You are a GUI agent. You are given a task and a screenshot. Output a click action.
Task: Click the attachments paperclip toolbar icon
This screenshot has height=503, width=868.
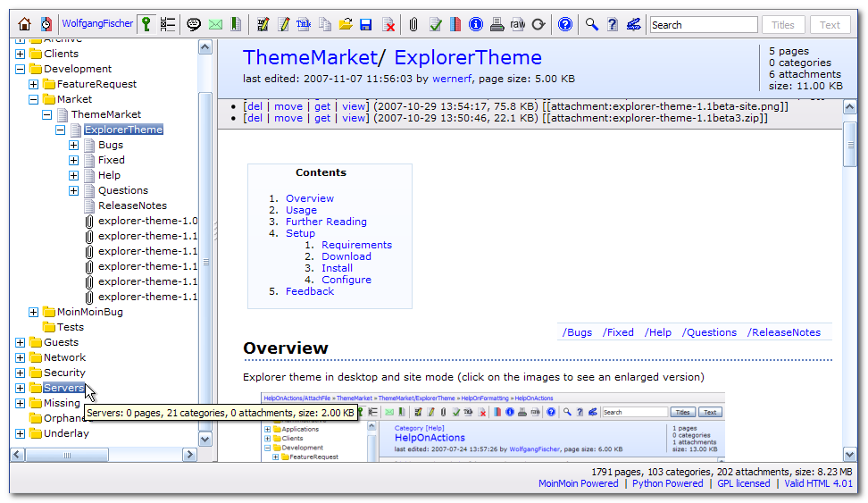413,25
